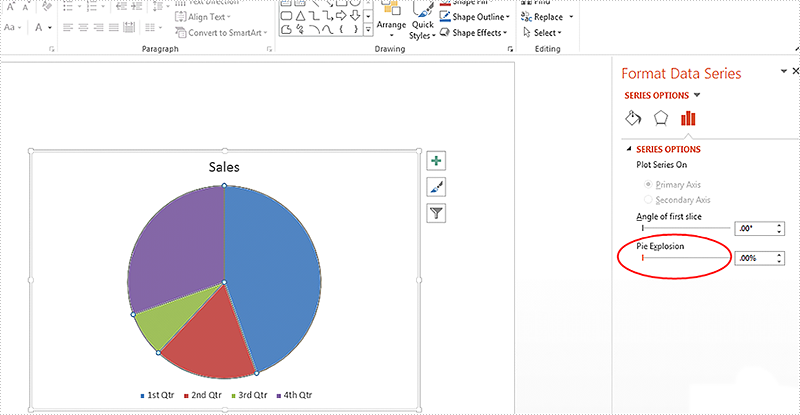Launch the Paragraph dialog box
This screenshot has height=415, width=800.
269,50
